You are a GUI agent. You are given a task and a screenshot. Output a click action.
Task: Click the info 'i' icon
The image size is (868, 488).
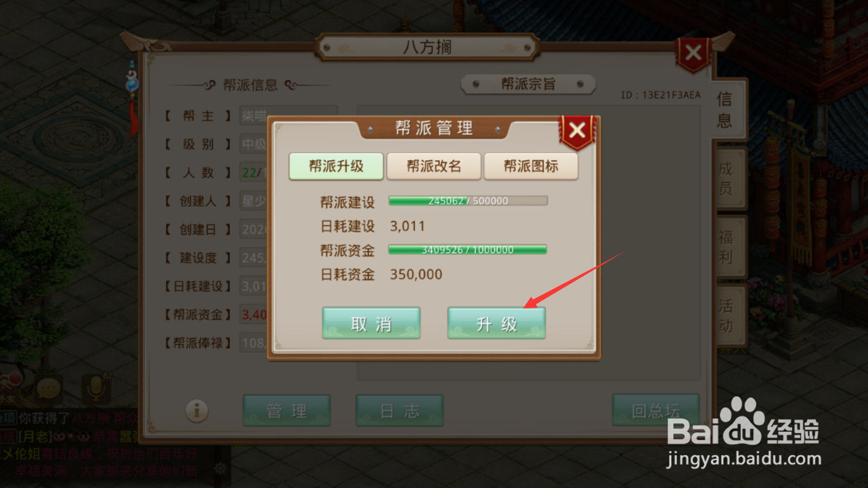(197, 411)
